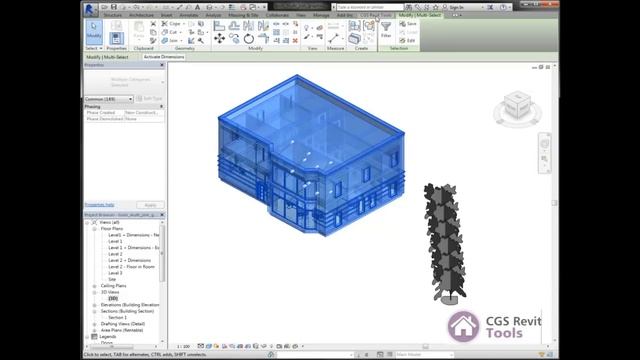Screen dimensions: 640x360
Task: Click the navigation wheel icon on the navigation bar
Action: click(x=544, y=144)
